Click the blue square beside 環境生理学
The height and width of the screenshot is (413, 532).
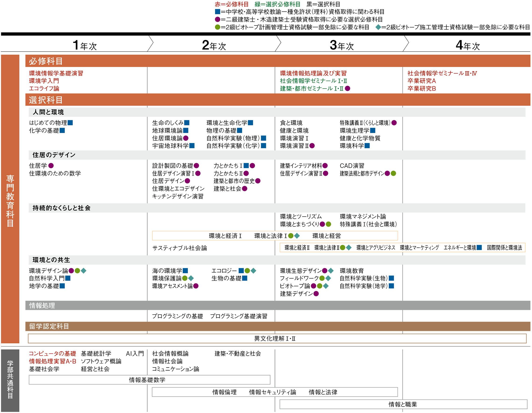(x=373, y=130)
